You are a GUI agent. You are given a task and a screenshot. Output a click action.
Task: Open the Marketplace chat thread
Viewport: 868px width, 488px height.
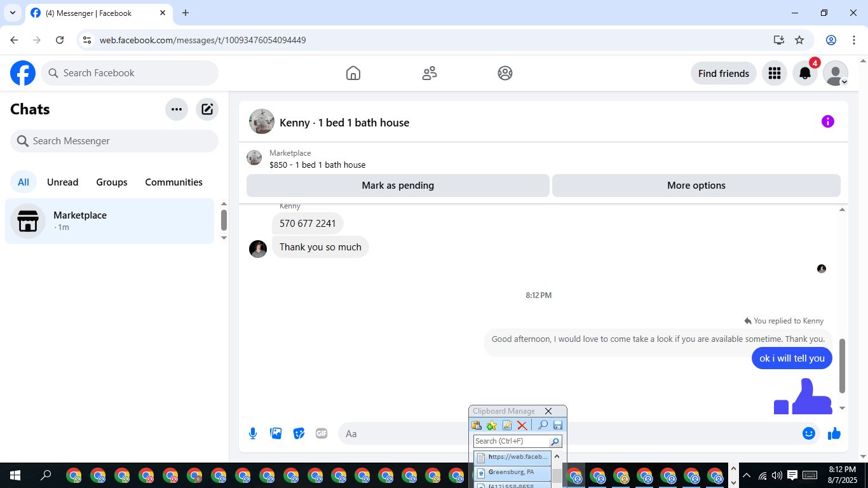[x=110, y=221]
